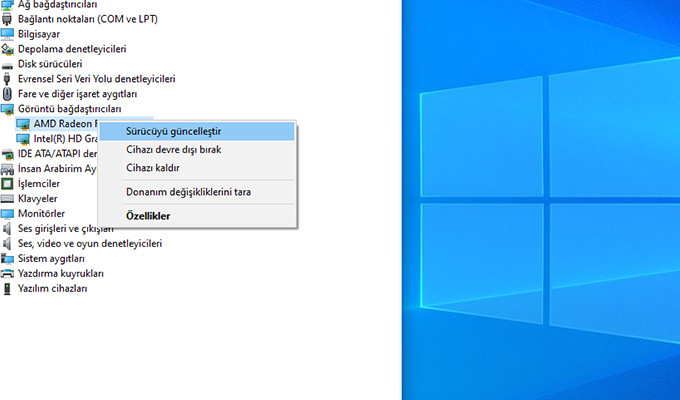This screenshot has height=400, width=680.
Task: Select 'Evrensel Seri Veri Yolu denetleyicileri'
Action: point(96,79)
